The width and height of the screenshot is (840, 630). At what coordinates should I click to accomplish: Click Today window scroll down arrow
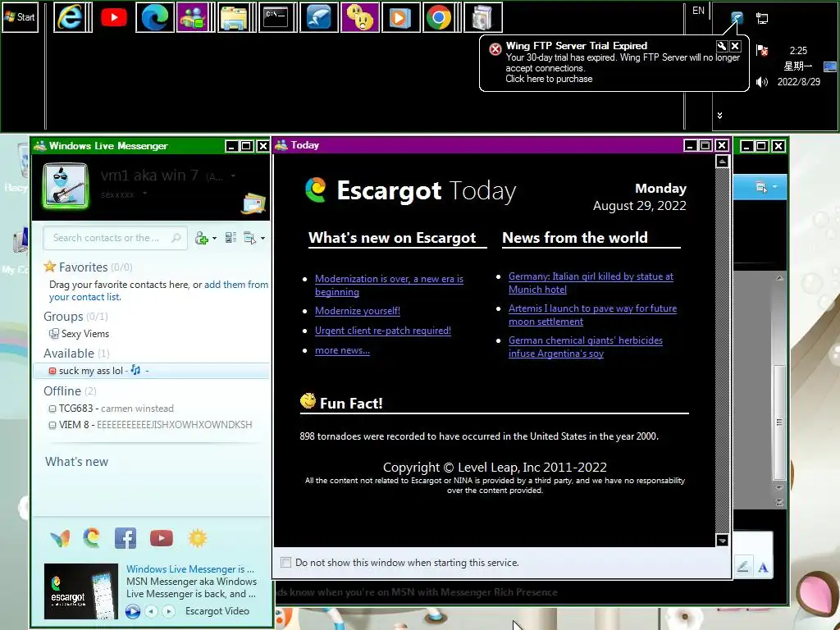[722, 540]
